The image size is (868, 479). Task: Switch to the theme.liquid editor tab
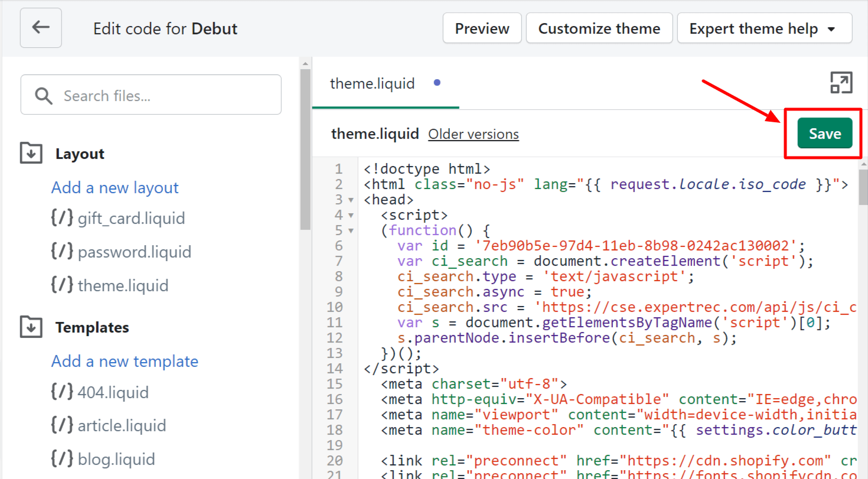pos(372,83)
